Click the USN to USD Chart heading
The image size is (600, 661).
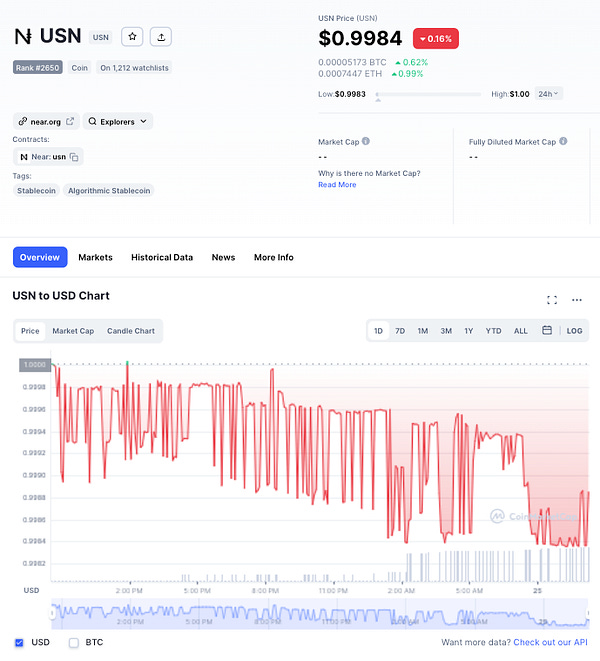pos(61,296)
